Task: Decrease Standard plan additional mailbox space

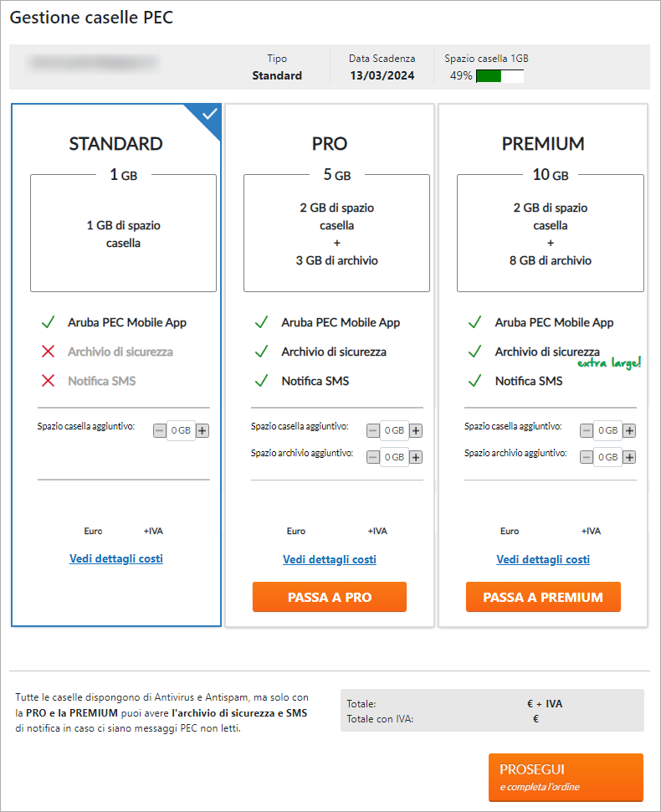Action: pyautogui.click(x=160, y=430)
